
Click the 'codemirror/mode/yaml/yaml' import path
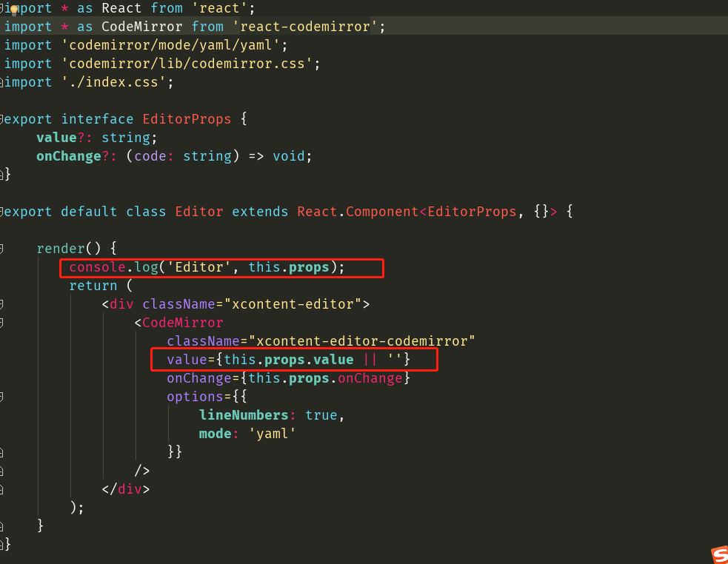(170, 45)
